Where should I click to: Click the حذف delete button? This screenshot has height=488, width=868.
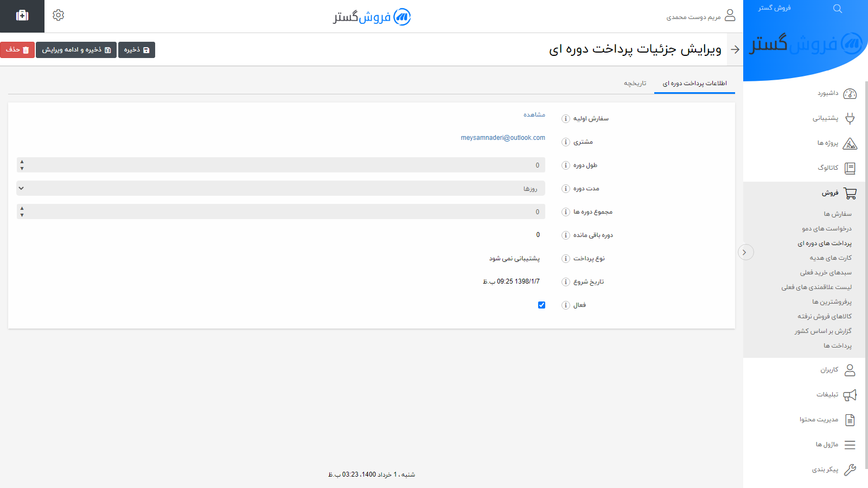(18, 49)
